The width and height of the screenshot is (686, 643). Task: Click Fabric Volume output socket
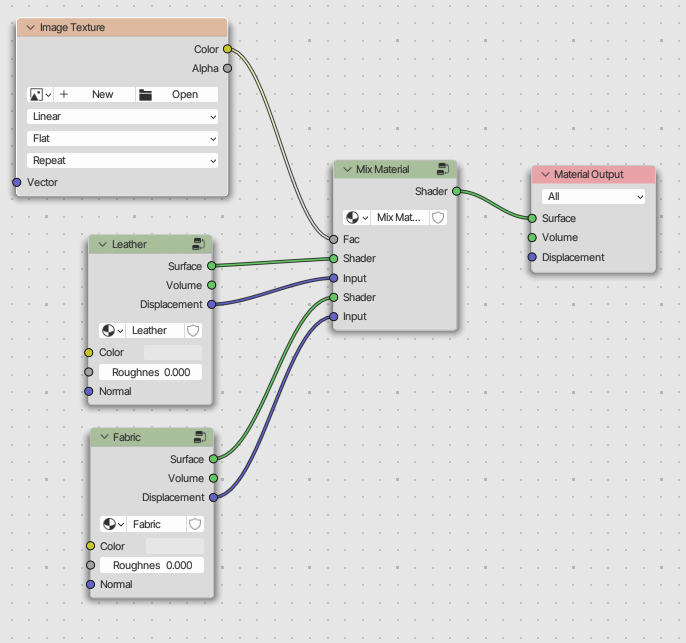click(214, 478)
